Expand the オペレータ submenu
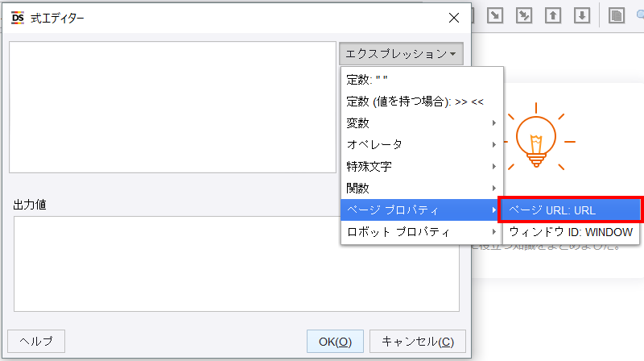 coord(422,145)
